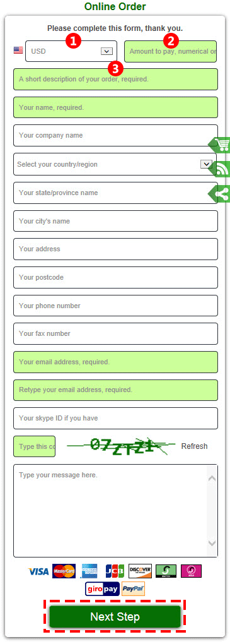The width and height of the screenshot is (230, 644).
Task: Expand the country/region selector
Action: (x=115, y=164)
